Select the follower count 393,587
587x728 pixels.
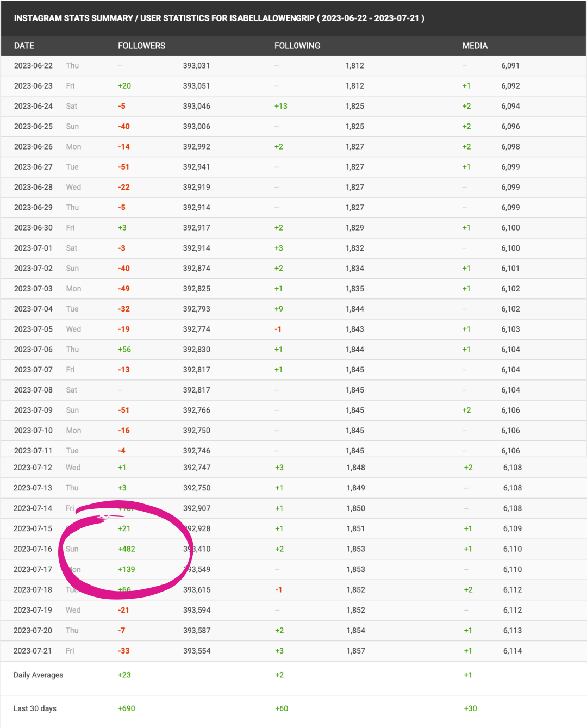point(197,631)
